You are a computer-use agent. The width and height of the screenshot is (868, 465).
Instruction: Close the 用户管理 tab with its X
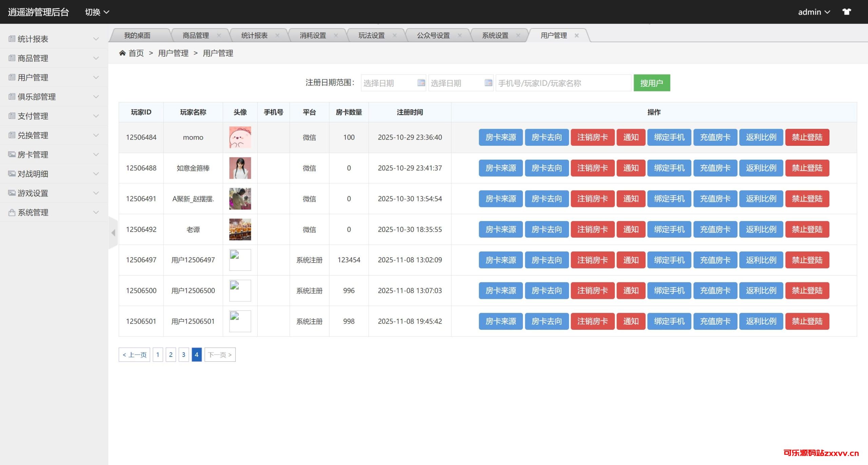pyautogui.click(x=576, y=35)
